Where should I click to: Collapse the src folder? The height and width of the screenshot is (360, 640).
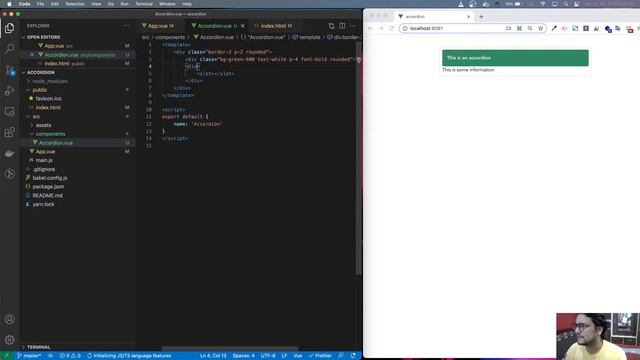click(x=36, y=116)
